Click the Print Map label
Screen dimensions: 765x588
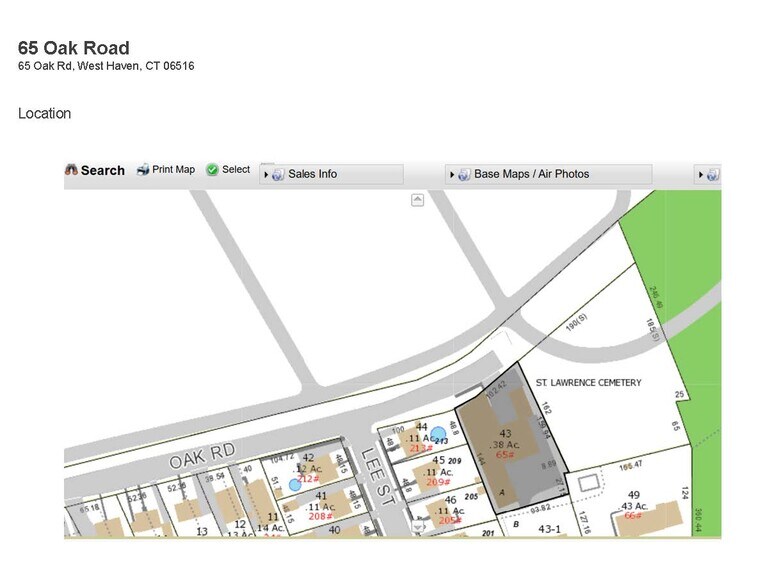click(173, 170)
